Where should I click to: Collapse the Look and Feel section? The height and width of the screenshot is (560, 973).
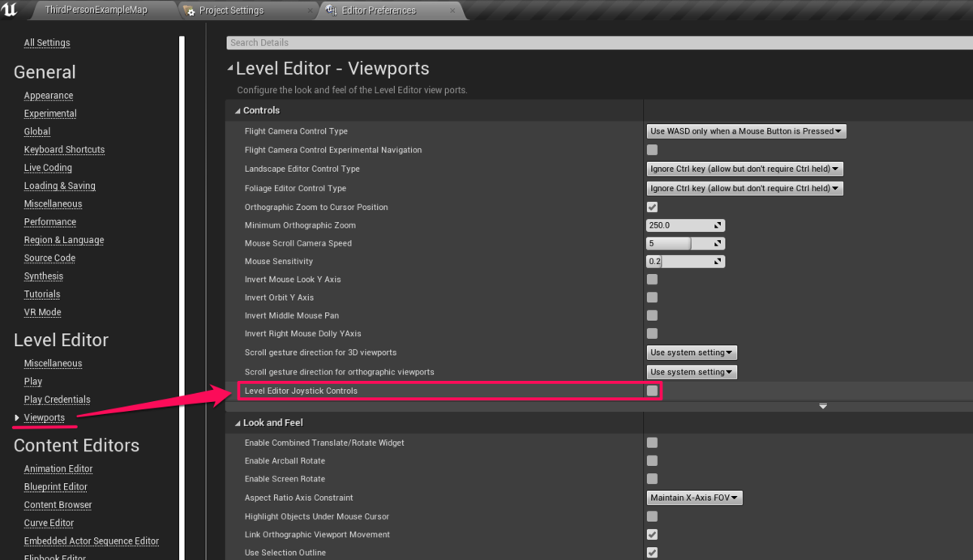238,423
